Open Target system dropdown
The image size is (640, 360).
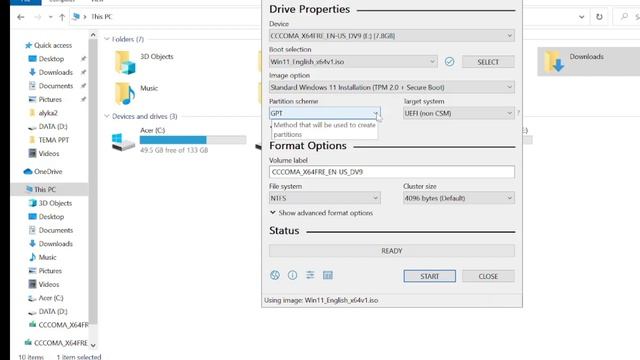pyautogui.click(x=458, y=113)
